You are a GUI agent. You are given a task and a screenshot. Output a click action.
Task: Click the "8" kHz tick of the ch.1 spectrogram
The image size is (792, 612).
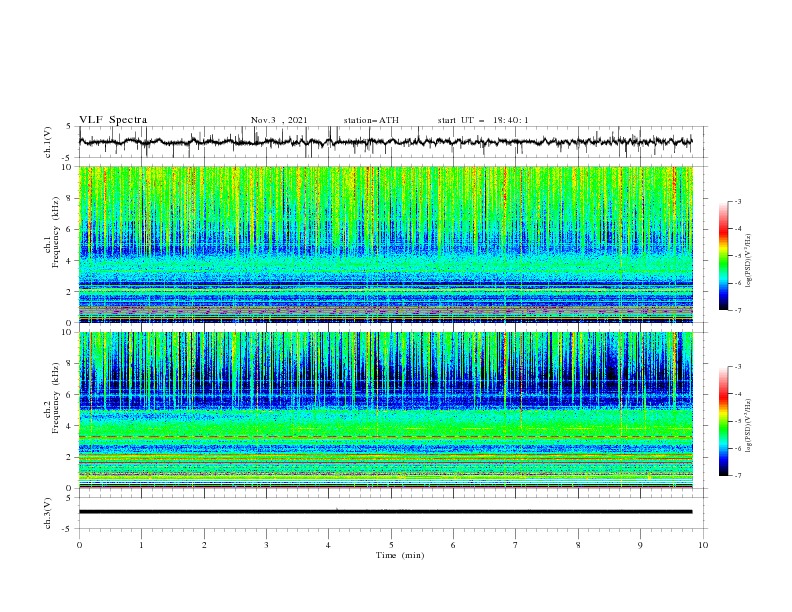click(x=70, y=198)
